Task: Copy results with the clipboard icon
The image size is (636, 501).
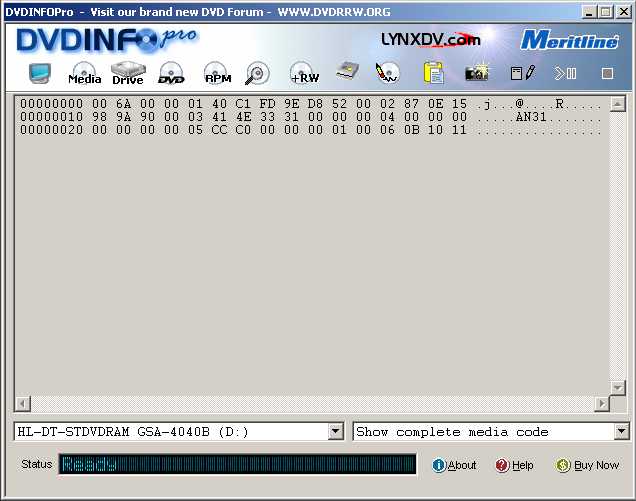Action: click(434, 73)
